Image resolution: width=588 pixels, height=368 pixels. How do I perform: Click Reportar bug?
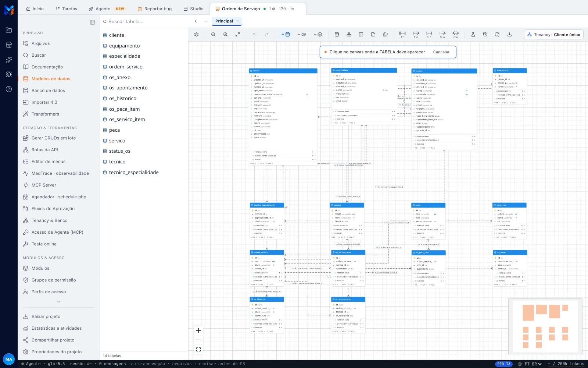tap(155, 9)
